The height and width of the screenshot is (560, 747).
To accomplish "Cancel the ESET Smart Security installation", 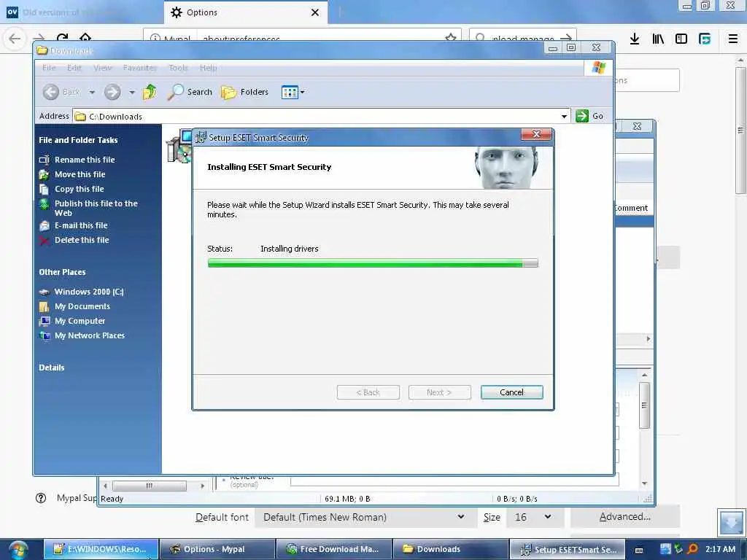I will [x=511, y=392].
